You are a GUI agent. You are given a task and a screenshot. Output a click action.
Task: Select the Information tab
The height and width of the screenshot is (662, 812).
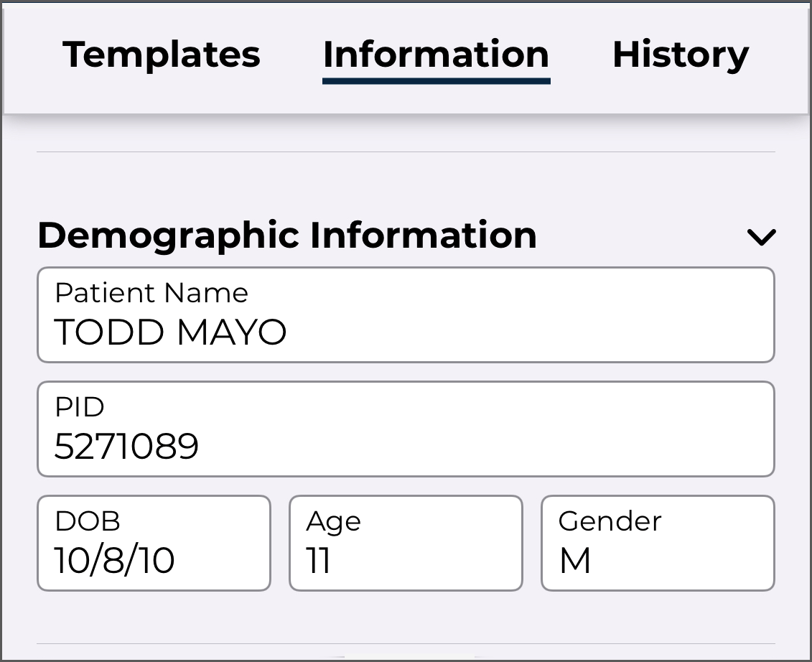(x=436, y=55)
